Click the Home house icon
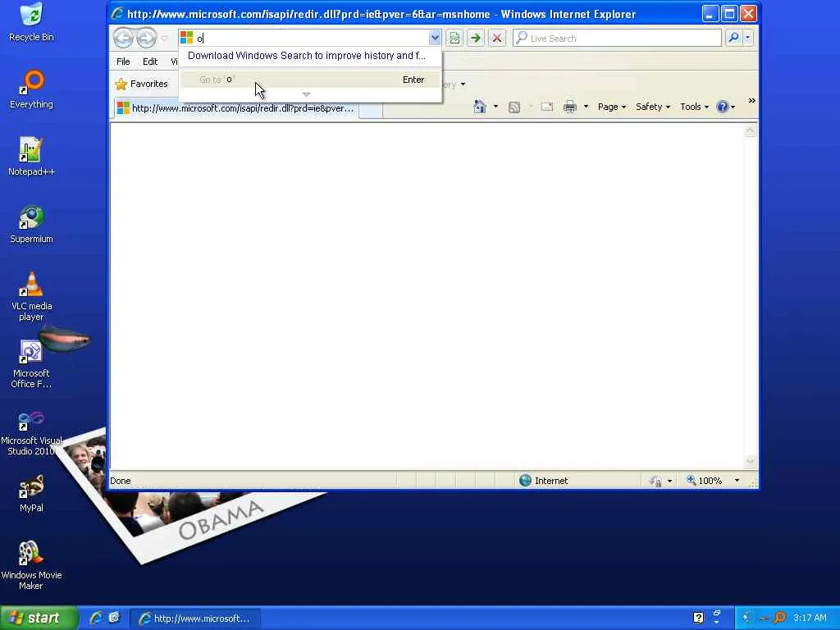 tap(479, 107)
